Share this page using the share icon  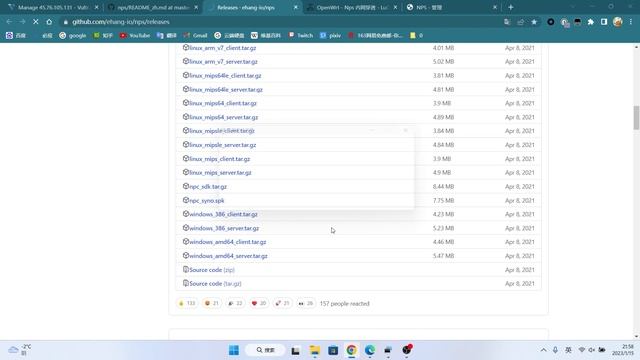[520, 22]
